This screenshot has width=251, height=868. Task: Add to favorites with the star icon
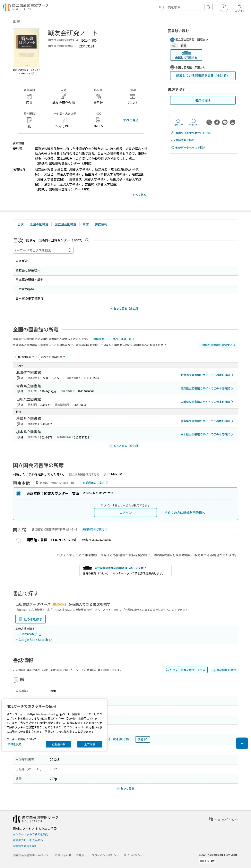[x=178, y=121]
